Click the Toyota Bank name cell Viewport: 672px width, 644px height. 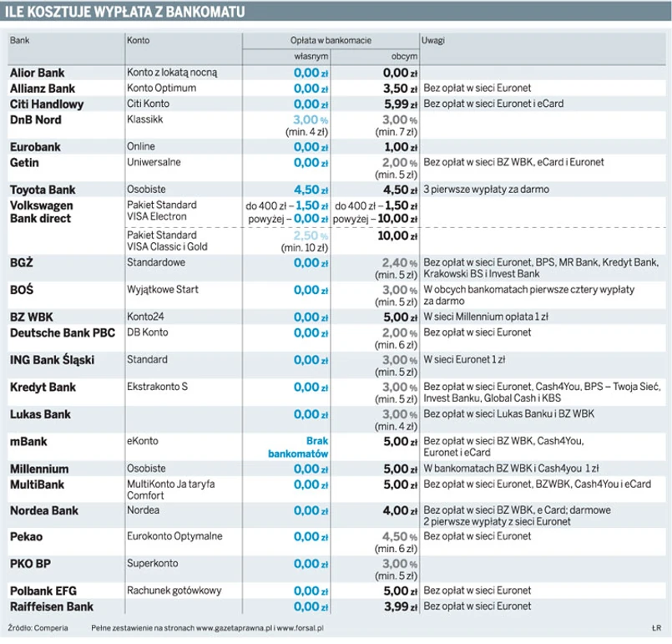(42, 190)
